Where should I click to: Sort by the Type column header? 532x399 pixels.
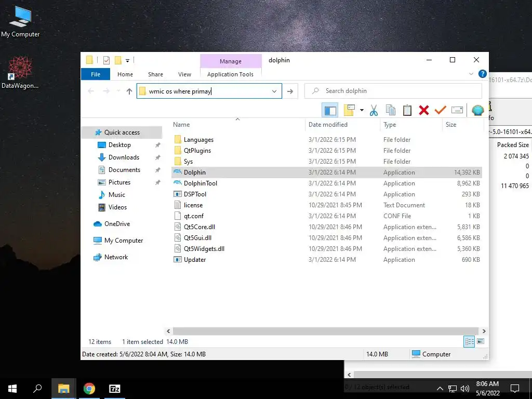point(390,125)
